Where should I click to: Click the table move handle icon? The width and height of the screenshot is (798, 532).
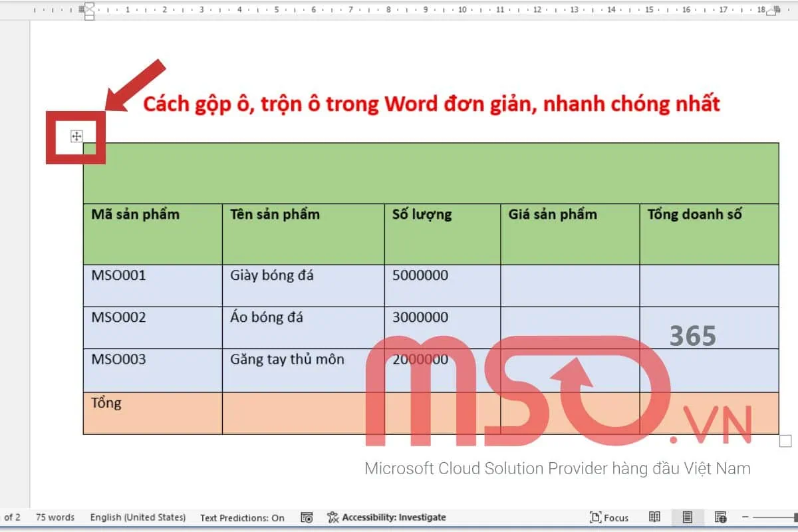tap(77, 136)
